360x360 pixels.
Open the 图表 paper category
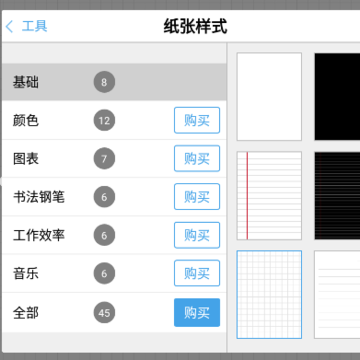pyautogui.click(x=114, y=159)
